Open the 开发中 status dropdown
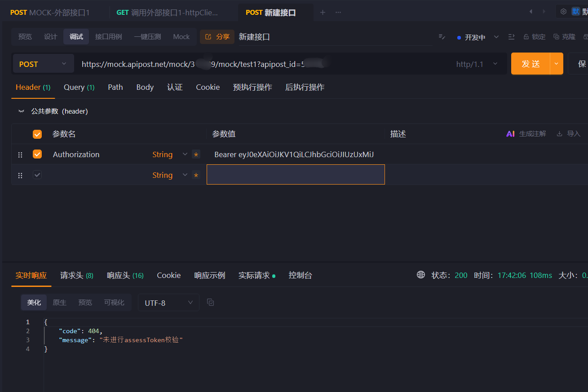588x392 pixels. click(478, 37)
